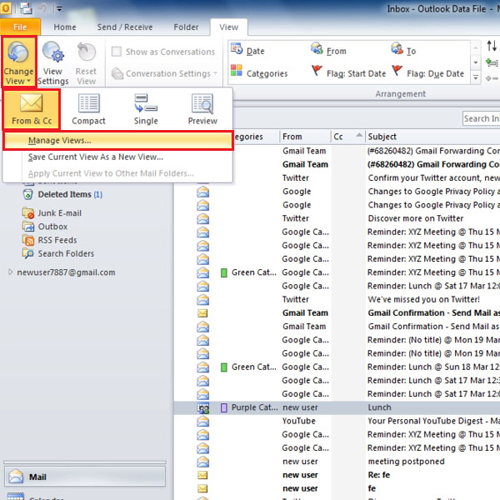Open the File tab
The width and height of the screenshot is (500, 500).
pyautogui.click(x=20, y=27)
